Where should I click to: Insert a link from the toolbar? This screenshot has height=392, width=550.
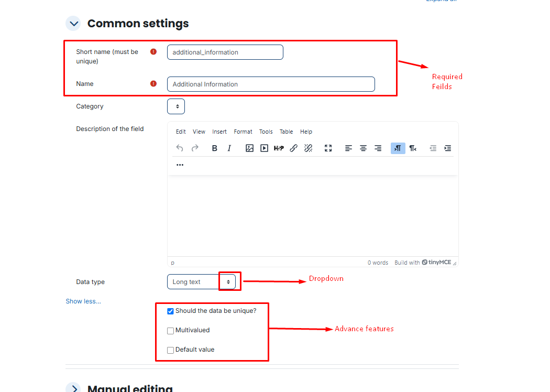(293, 148)
